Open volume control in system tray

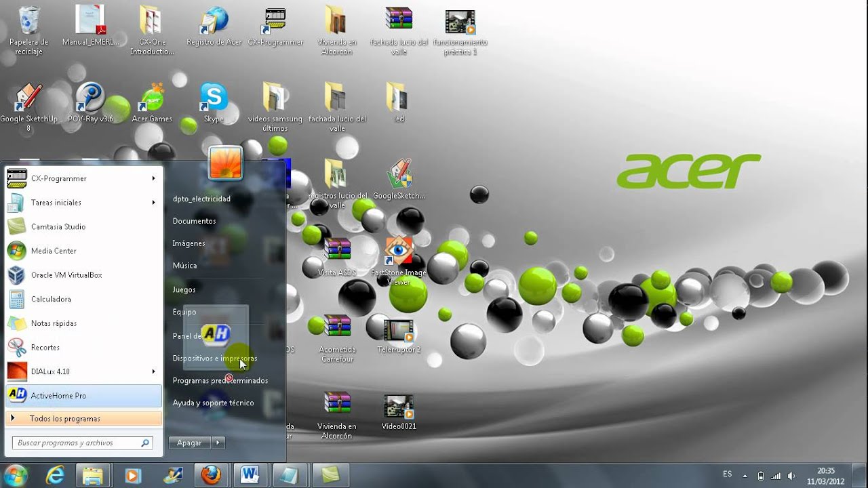coord(791,476)
